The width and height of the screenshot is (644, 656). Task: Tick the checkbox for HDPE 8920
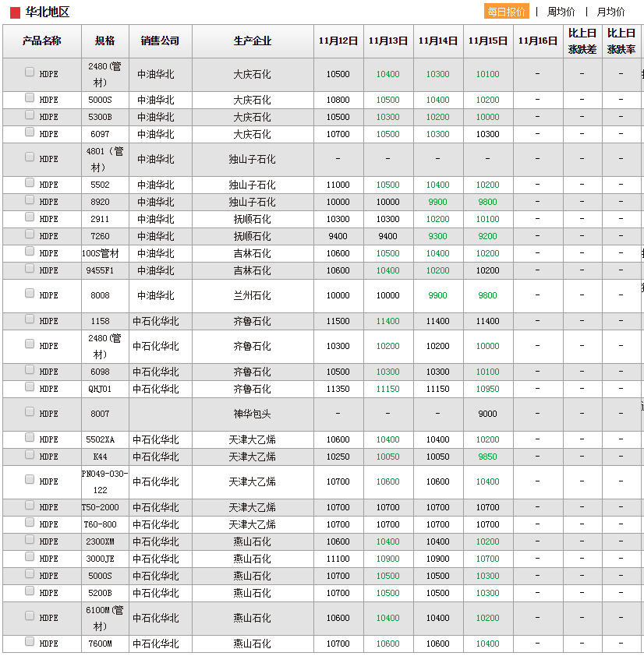[x=30, y=199]
